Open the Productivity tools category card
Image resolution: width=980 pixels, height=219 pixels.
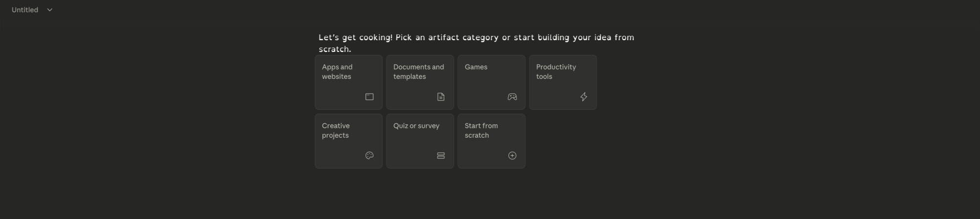[x=563, y=82]
